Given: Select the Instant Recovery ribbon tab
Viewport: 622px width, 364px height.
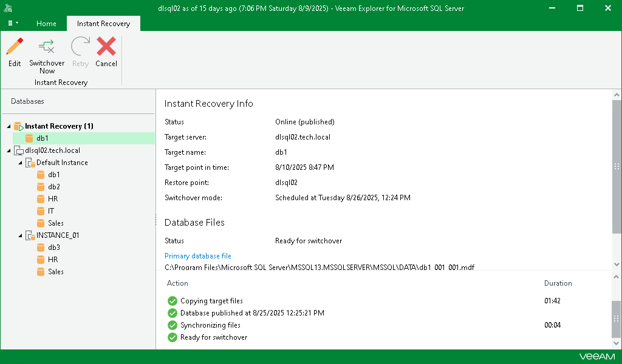Looking at the screenshot, I should coord(103,24).
